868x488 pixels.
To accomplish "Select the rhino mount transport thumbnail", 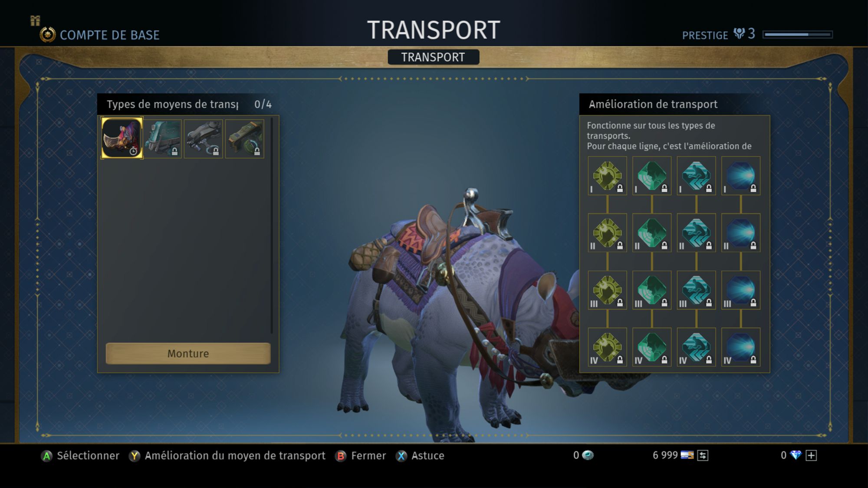I will tap(122, 138).
